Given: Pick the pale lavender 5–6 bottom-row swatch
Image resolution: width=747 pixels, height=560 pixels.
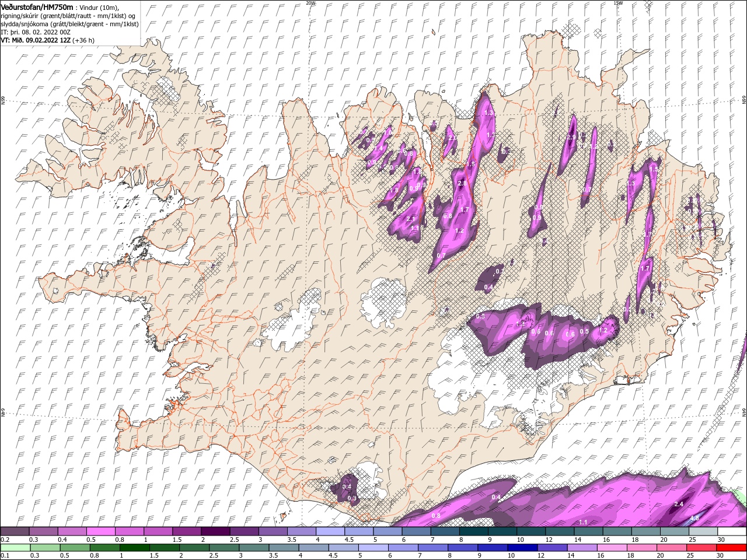Looking at the screenshot, I should (373, 548).
